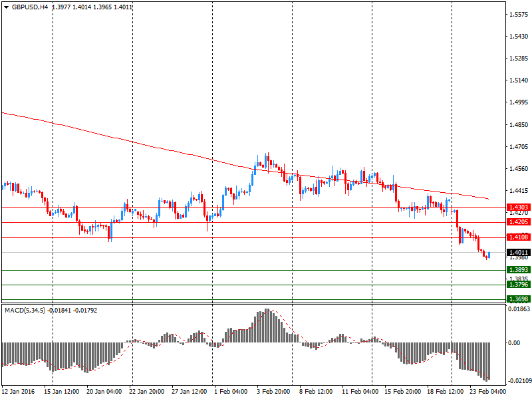The height and width of the screenshot is (399, 532).
Task: Click the current price 1.4011 label
Action: click(518, 252)
